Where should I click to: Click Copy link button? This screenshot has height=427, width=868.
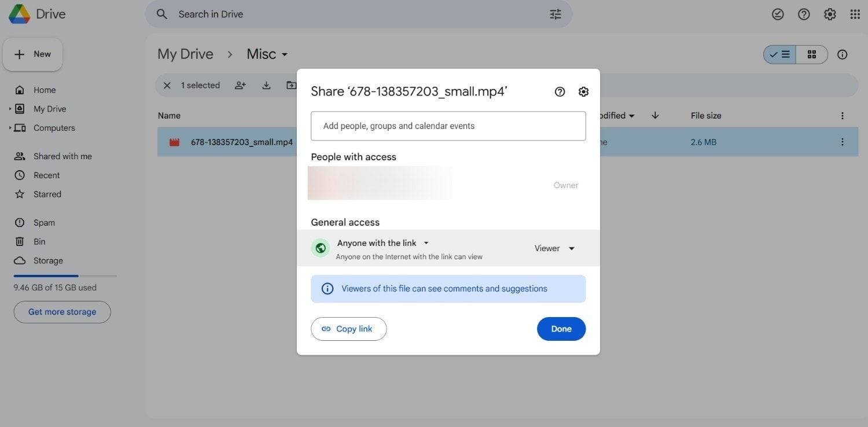click(349, 329)
